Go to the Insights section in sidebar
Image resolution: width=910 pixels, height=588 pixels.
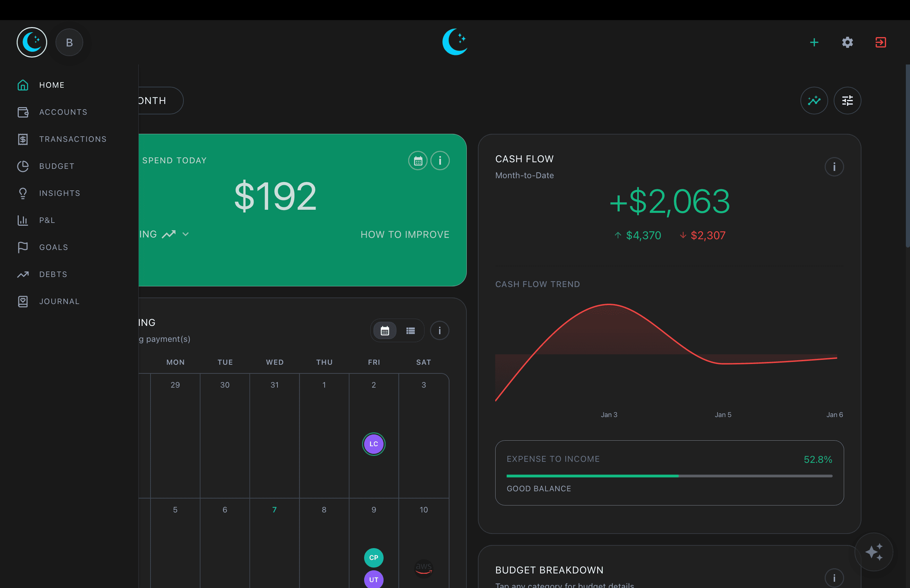(60, 193)
